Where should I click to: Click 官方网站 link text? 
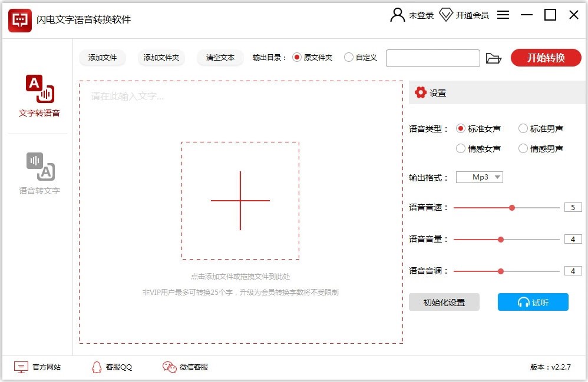pyautogui.click(x=47, y=367)
